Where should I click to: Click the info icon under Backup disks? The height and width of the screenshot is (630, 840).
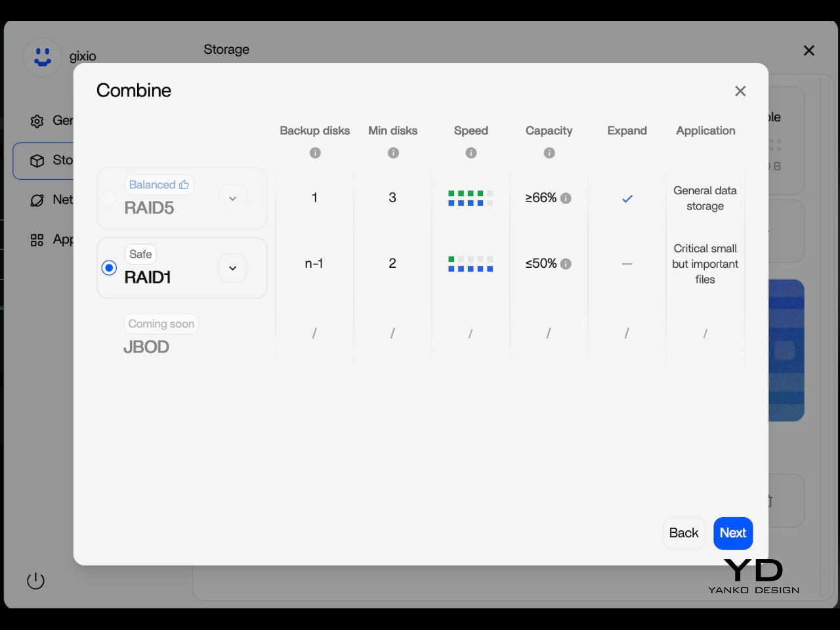coord(315,153)
